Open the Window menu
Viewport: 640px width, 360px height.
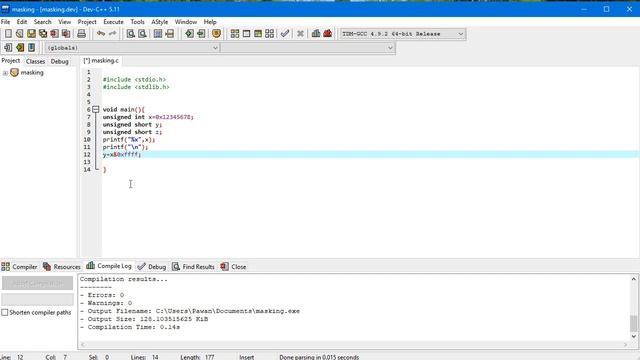point(186,22)
